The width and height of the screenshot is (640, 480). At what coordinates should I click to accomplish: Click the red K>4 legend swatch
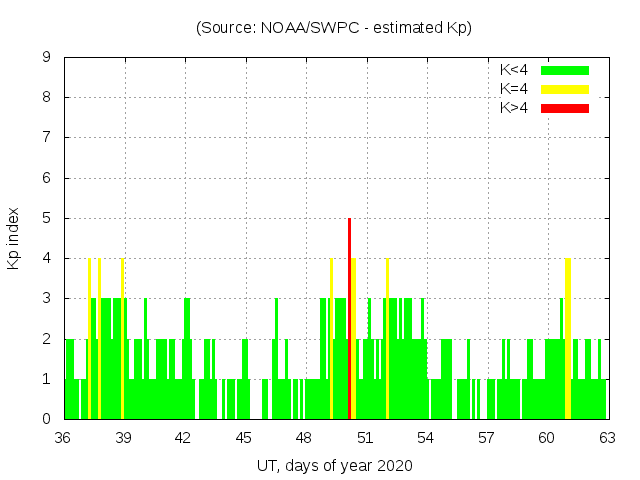point(565,108)
